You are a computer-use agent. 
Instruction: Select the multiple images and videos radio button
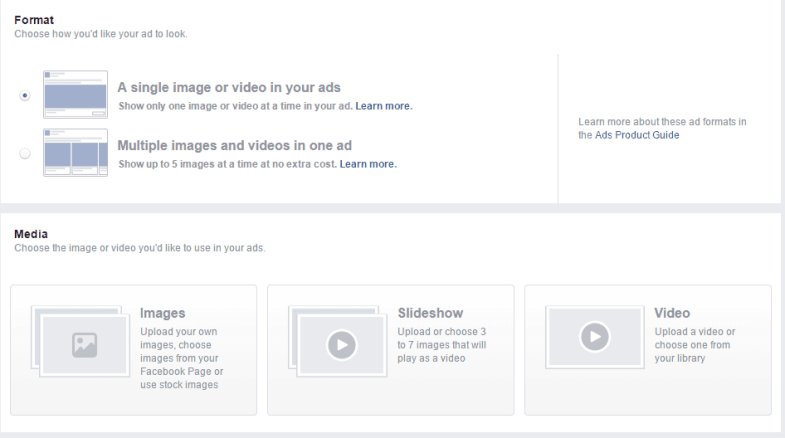(25, 153)
